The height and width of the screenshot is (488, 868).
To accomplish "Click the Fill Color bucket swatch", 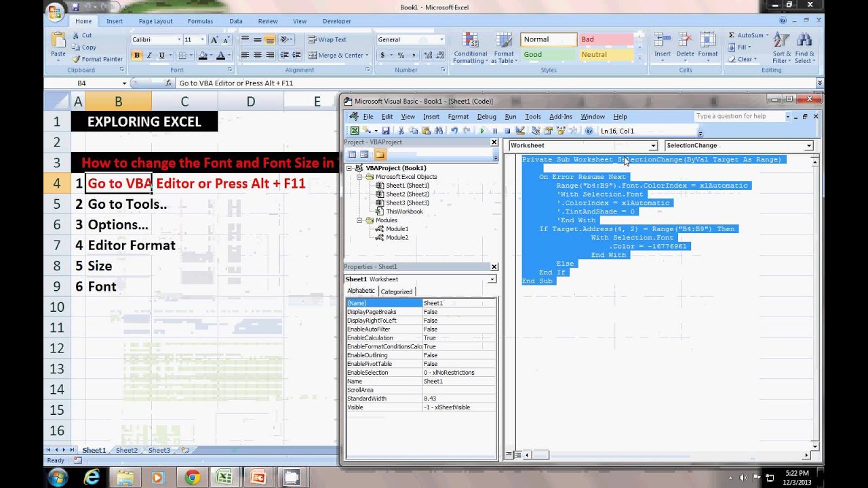I will (x=203, y=56).
